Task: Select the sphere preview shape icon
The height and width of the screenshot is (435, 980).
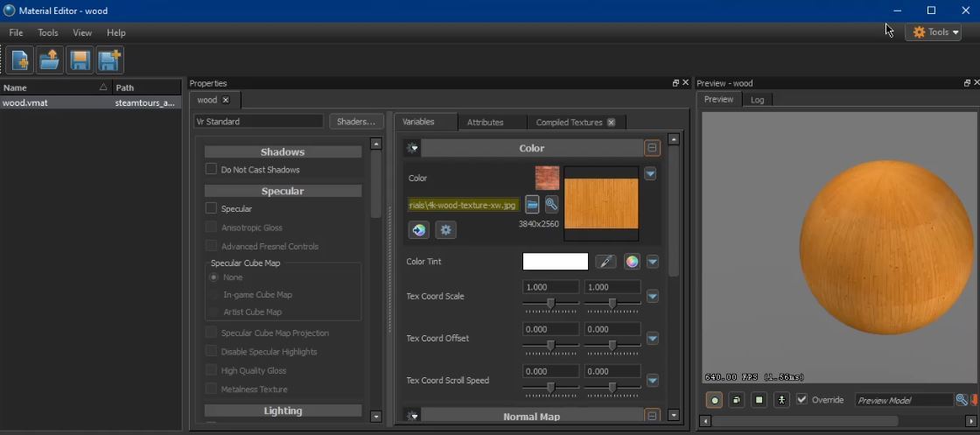Action: coord(714,400)
